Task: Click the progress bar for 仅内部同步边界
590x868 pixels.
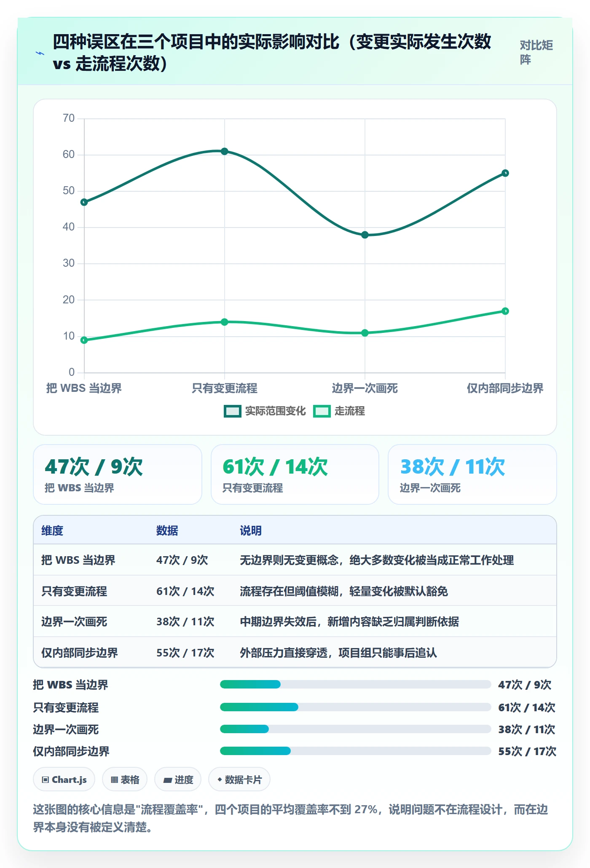Action: point(356,751)
